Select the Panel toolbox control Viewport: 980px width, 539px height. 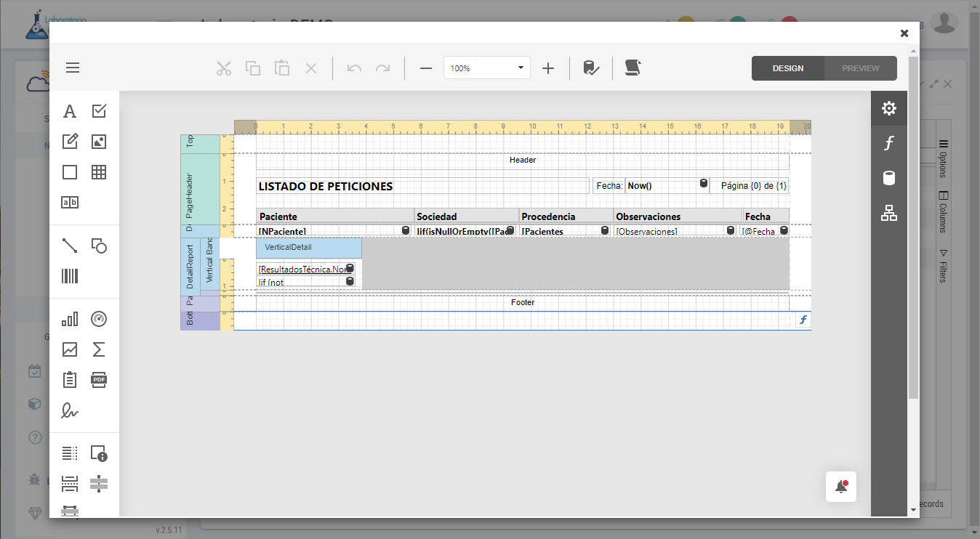[x=70, y=172]
